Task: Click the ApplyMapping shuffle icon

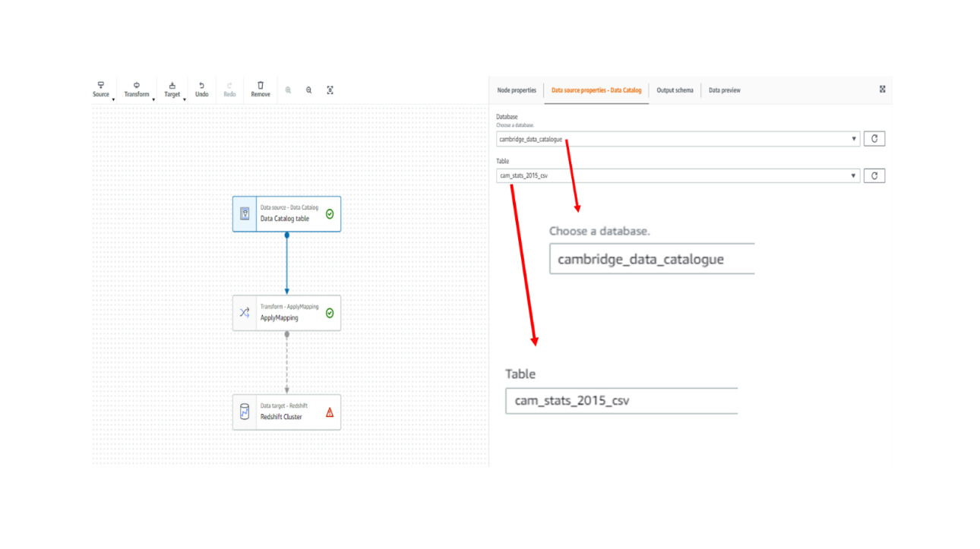Action: [245, 312]
